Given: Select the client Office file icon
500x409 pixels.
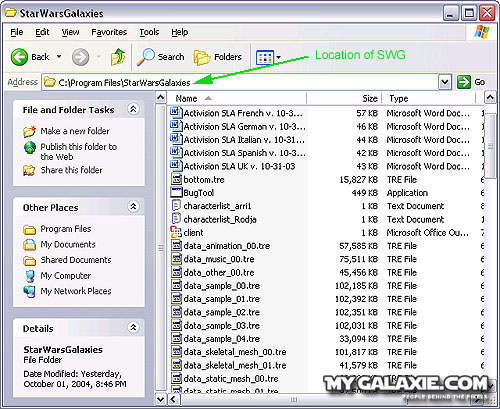Looking at the screenshot, I should click(x=176, y=232).
